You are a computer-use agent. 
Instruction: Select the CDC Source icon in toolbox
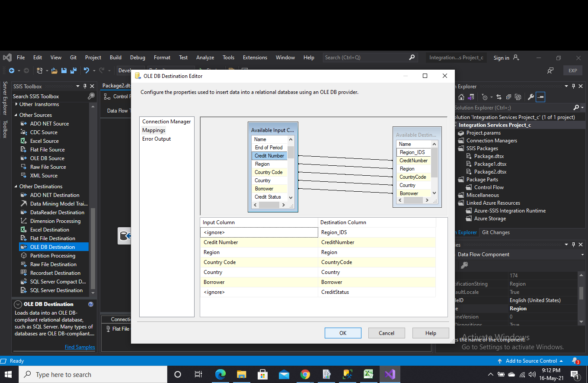[x=23, y=132]
